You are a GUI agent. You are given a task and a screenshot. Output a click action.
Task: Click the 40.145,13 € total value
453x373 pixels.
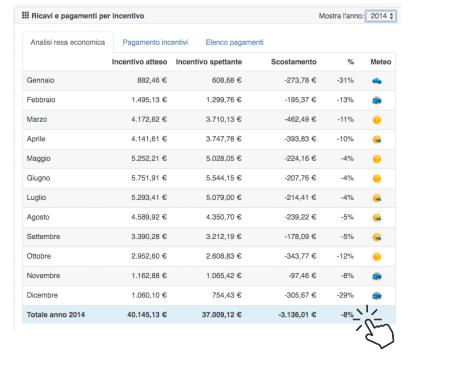(147, 315)
